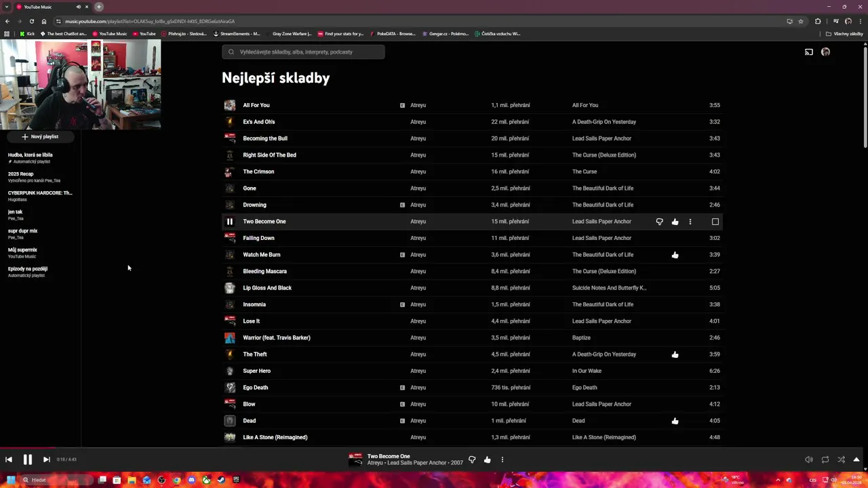Dislike Two Become One in its playlist row
The width and height of the screenshot is (868, 488).
point(659,222)
